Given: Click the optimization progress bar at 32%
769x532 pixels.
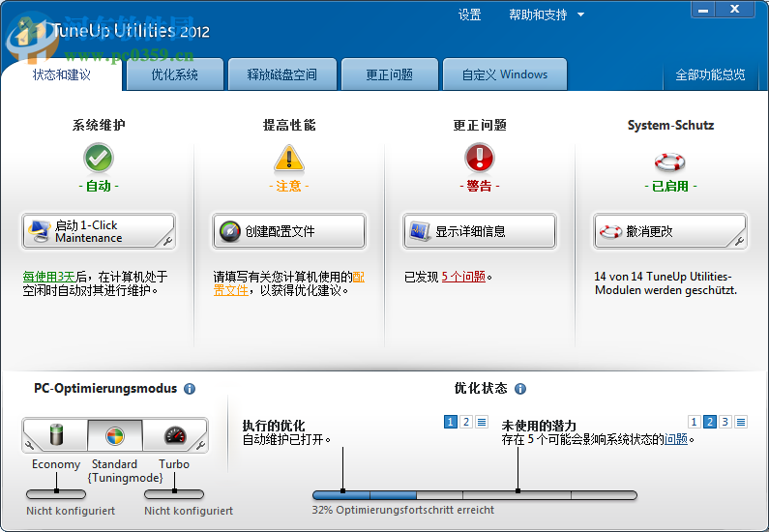Looking at the screenshot, I should pos(475,495).
